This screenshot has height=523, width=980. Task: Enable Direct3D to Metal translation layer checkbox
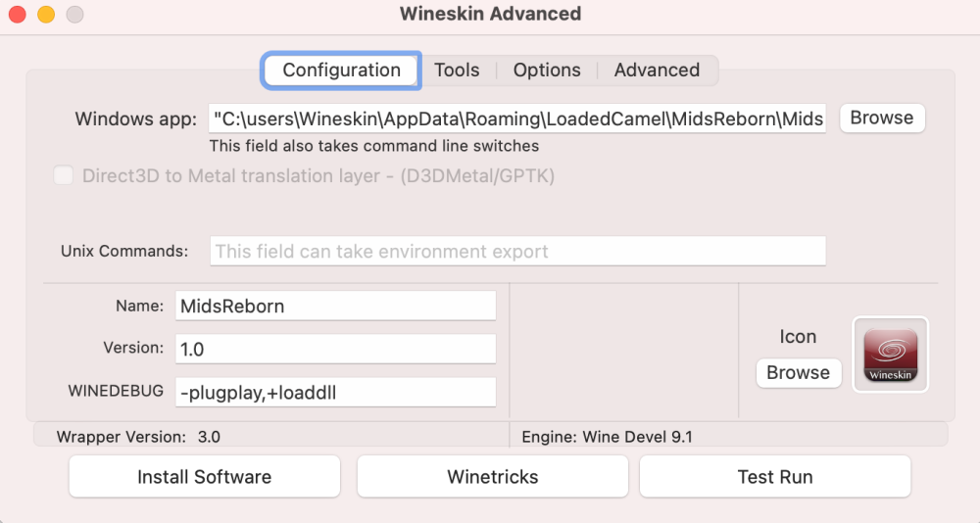click(x=64, y=176)
